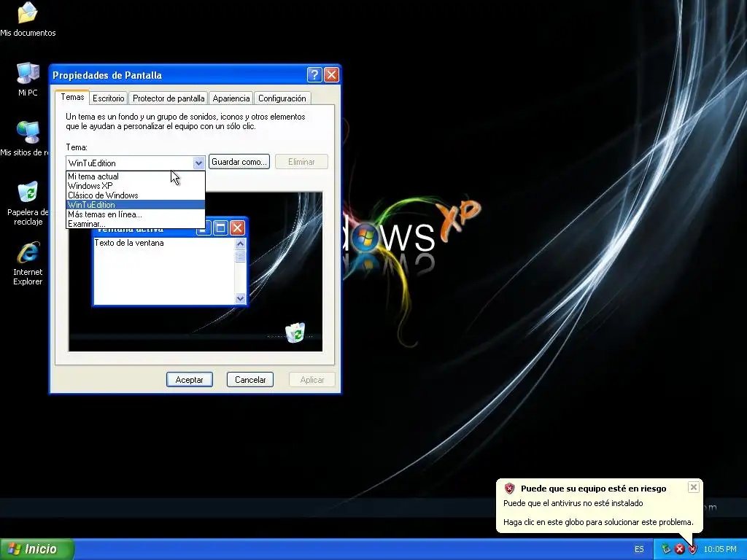Open the Mi PC desktop icon
This screenshot has height=560, width=747.
(x=28, y=79)
